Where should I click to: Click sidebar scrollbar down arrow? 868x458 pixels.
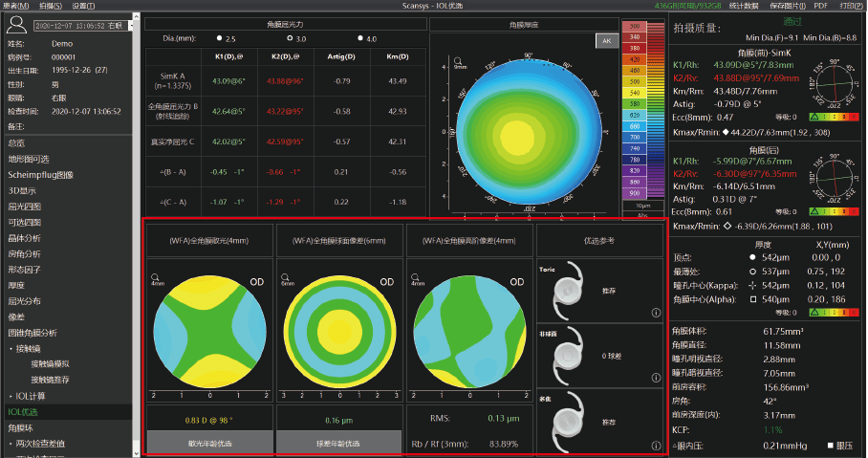coord(137,453)
